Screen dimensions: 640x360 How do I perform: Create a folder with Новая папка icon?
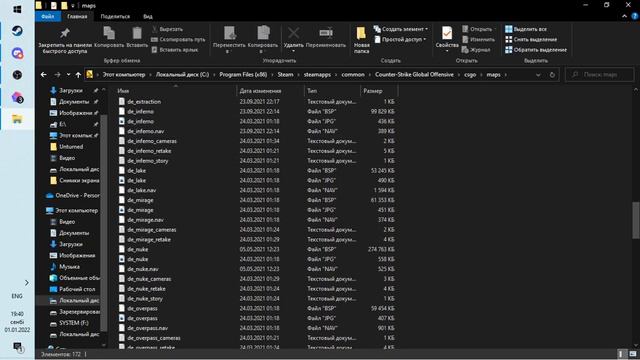(361, 33)
